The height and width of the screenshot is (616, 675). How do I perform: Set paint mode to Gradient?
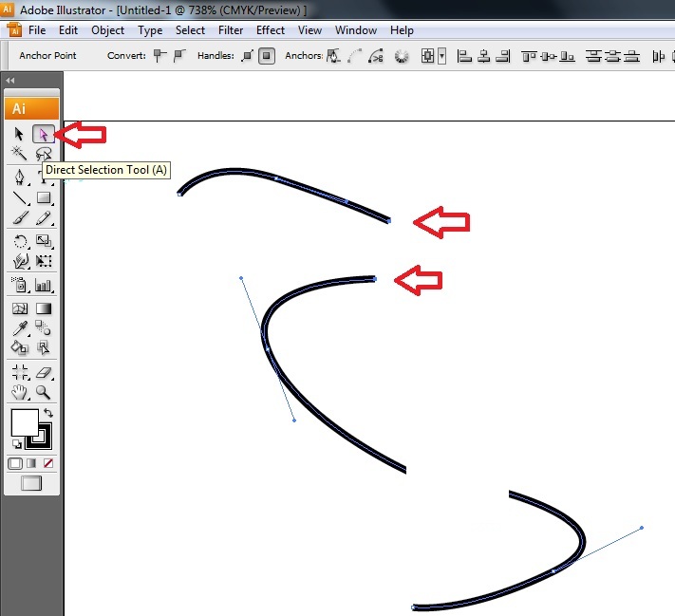tap(31, 463)
